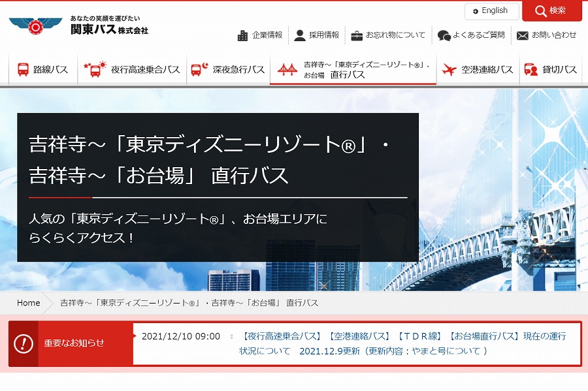
Task: Open the 検索 search button
Action: [x=551, y=11]
